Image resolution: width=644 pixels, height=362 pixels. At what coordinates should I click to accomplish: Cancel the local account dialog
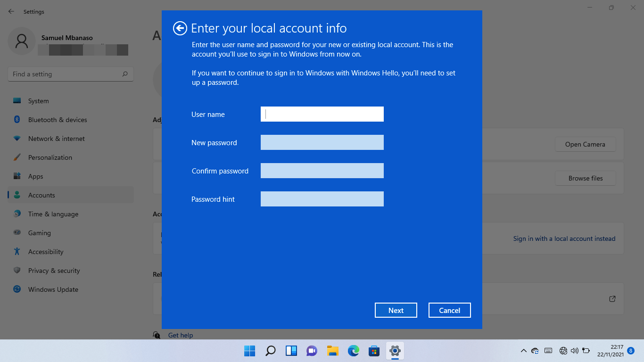[x=449, y=310]
